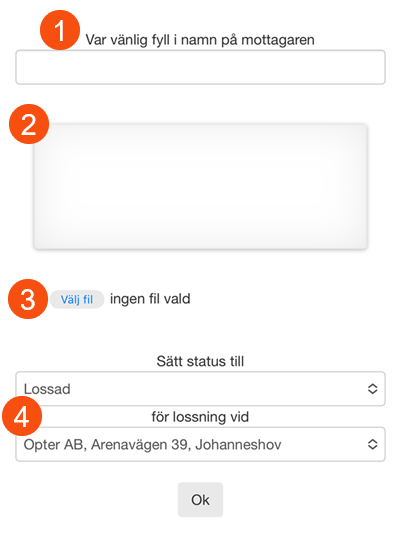The image size is (400, 535).
Task: Click the orange number 2 badge
Action: coord(29,124)
